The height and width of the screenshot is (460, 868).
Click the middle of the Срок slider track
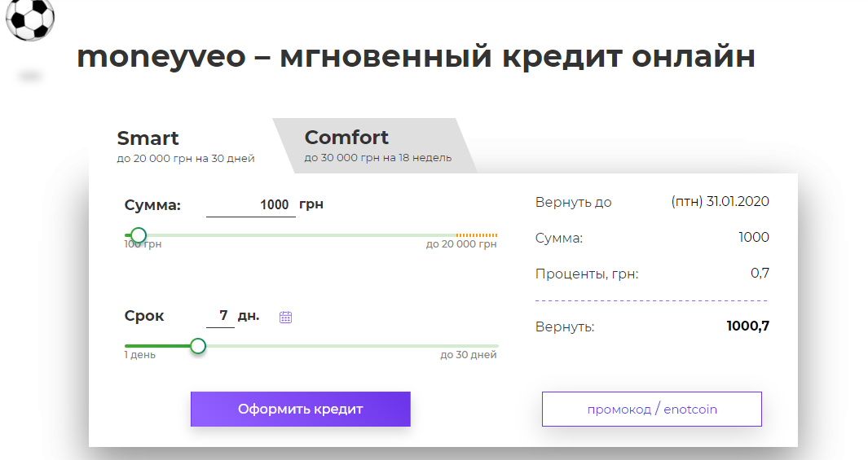click(x=311, y=346)
